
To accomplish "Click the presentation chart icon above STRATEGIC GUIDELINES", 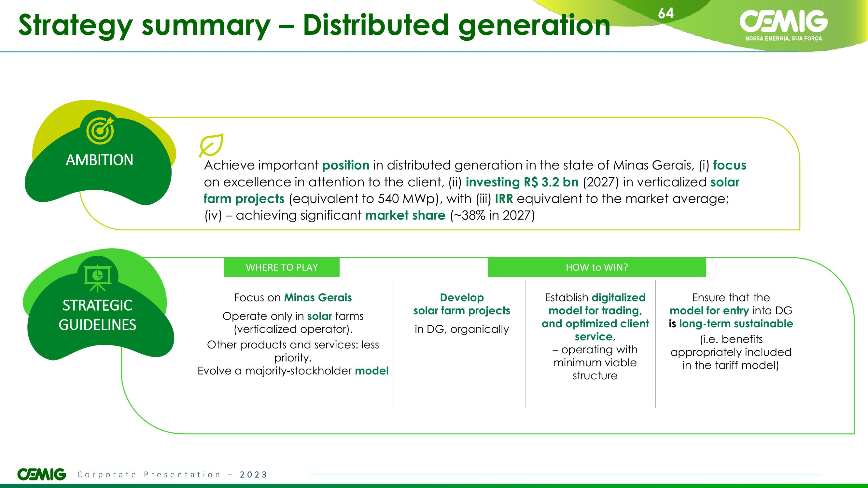I will click(97, 278).
